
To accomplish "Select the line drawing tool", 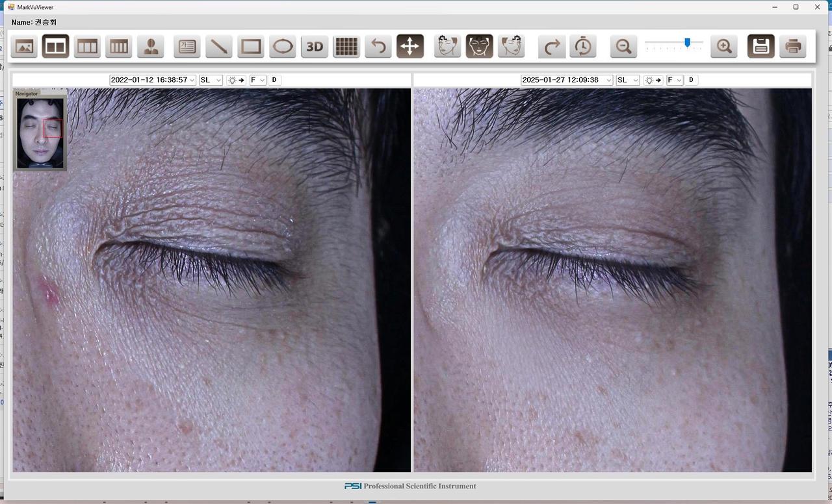I will (219, 47).
